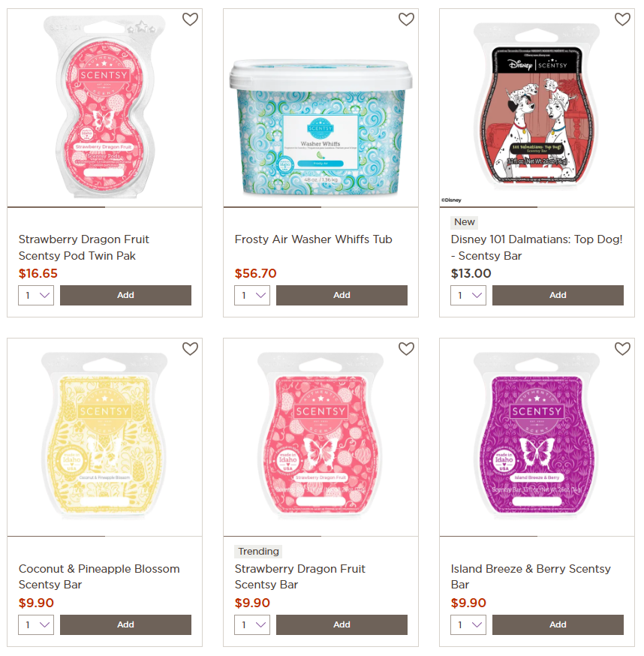644x656 pixels.
Task: Expand quantity selector for Coconut & Pineapple Blossom
Action: pos(36,624)
